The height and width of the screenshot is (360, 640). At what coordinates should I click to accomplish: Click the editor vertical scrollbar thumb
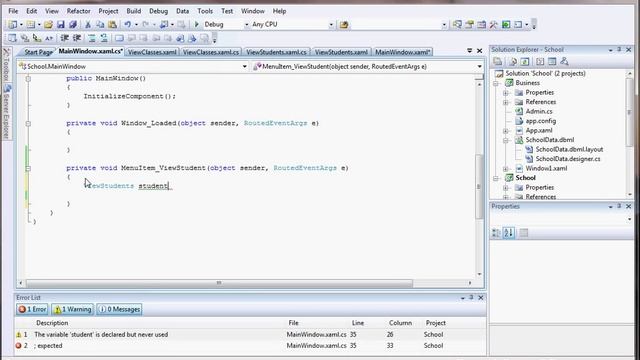(x=479, y=187)
